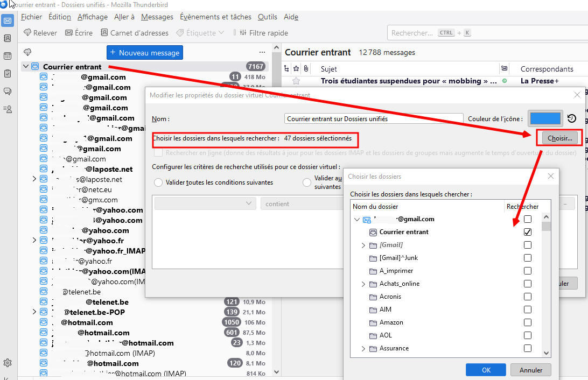This screenshot has width=588, height=380.
Task: Click the Choisir... button
Action: [559, 138]
